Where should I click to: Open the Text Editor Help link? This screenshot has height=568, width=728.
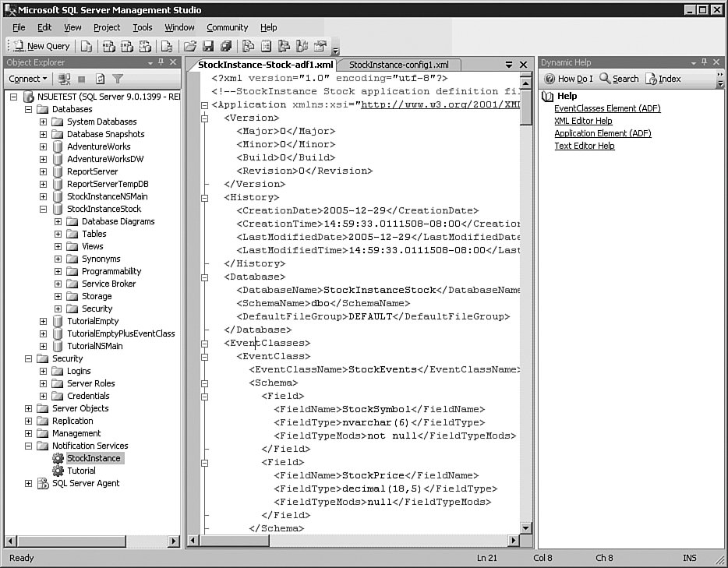[585, 146]
